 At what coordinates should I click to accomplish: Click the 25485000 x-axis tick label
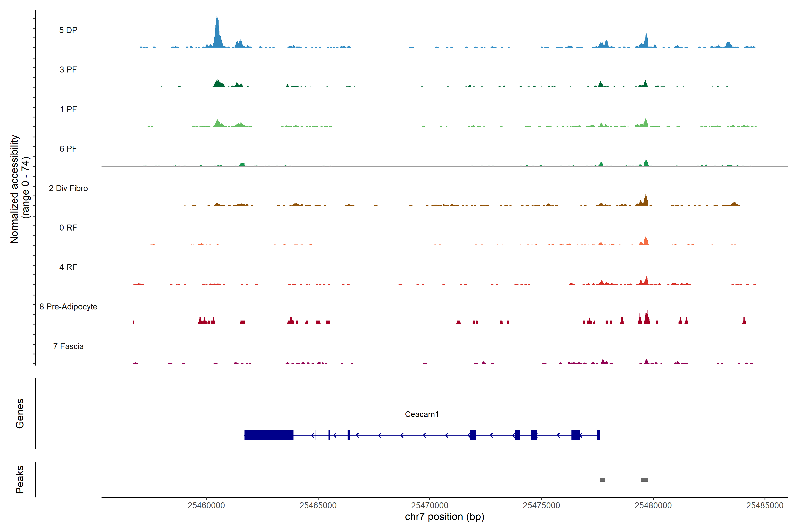coord(765,506)
